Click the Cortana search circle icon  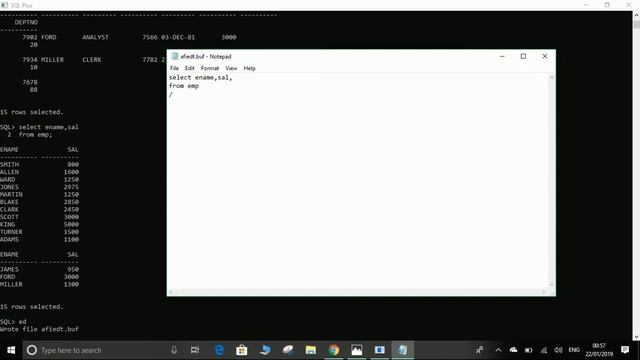[x=31, y=350]
